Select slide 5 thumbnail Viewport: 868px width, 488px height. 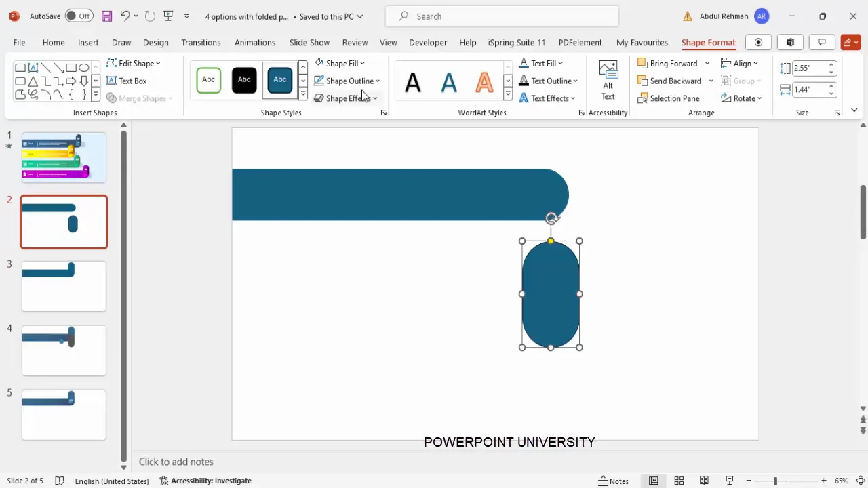(x=64, y=415)
